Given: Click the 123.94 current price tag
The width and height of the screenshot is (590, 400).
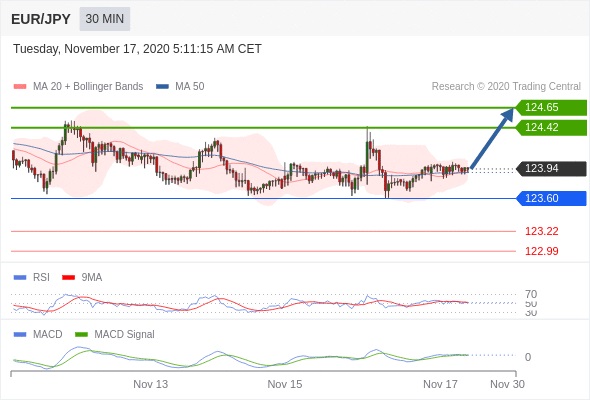Looking at the screenshot, I should (x=551, y=169).
